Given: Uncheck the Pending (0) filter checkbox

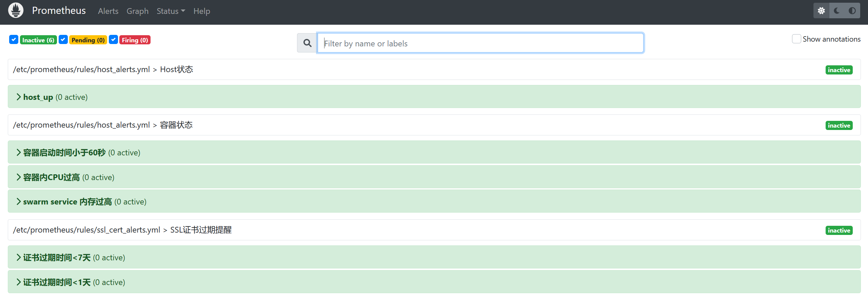Looking at the screenshot, I should pos(63,40).
